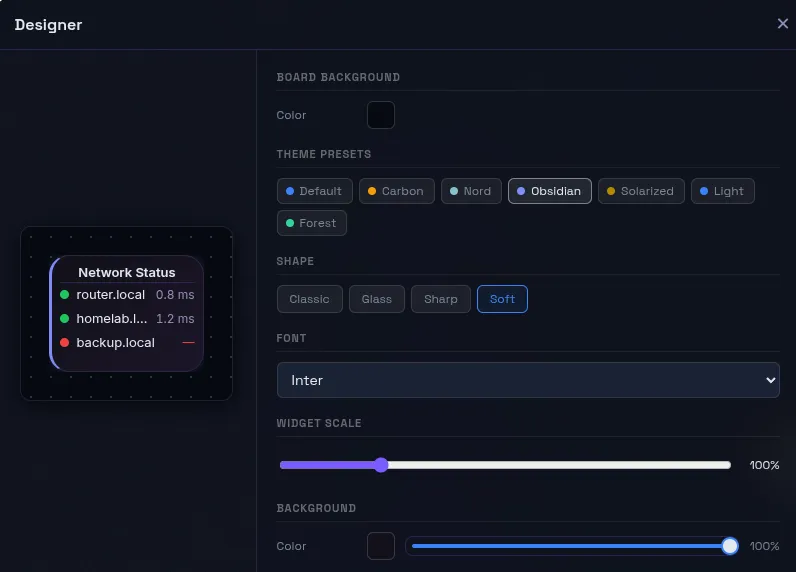
Task: Choose the Sharp shape
Action: (x=441, y=299)
